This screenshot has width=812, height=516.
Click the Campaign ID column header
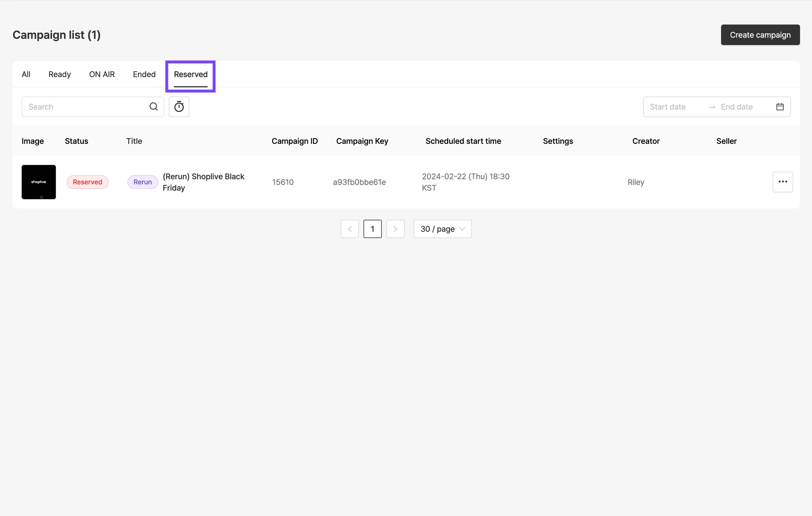pos(295,141)
